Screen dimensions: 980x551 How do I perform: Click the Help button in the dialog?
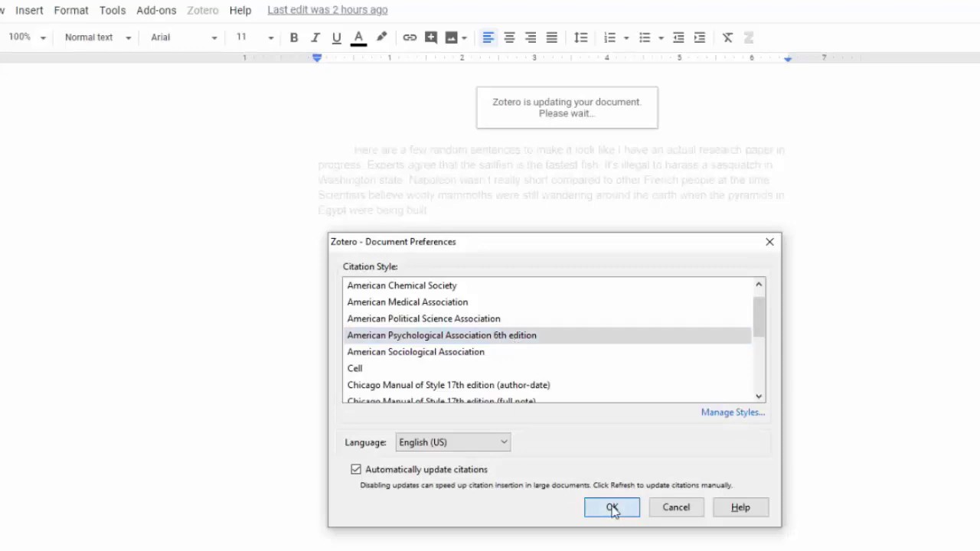(740, 507)
